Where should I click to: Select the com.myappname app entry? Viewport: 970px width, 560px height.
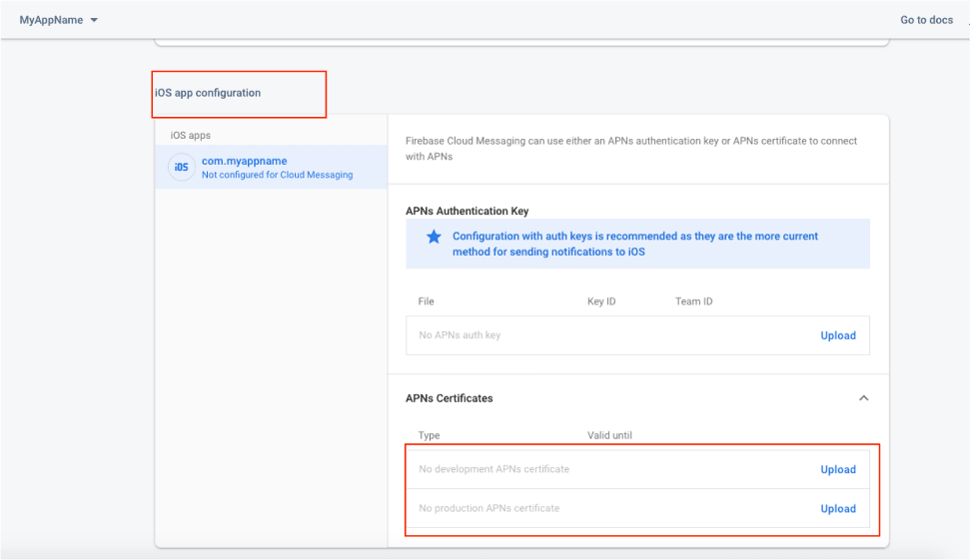[x=245, y=161]
